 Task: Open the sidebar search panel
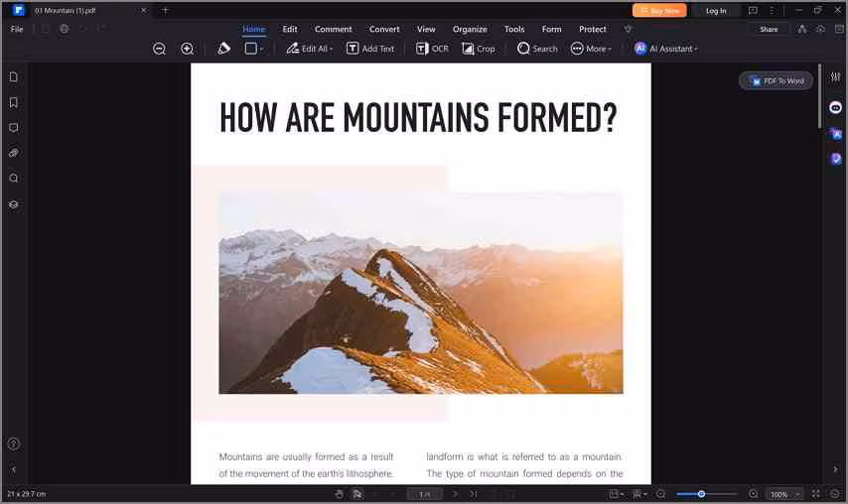[14, 179]
